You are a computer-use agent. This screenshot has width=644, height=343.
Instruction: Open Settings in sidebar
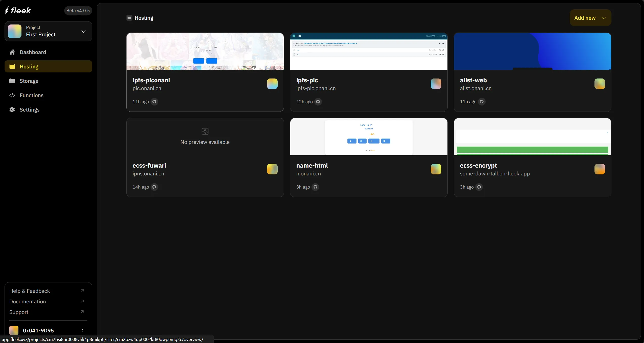point(30,110)
